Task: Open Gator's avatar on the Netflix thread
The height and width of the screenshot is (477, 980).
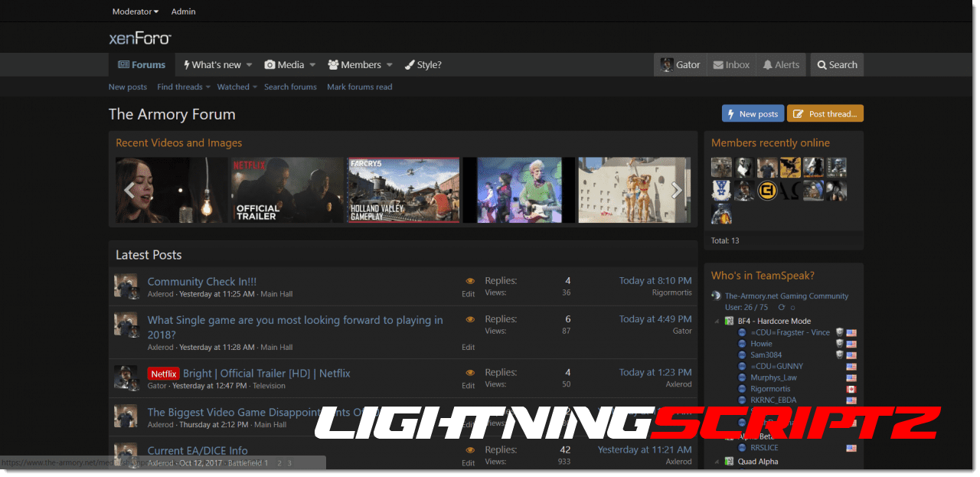Action: pyautogui.click(x=125, y=378)
